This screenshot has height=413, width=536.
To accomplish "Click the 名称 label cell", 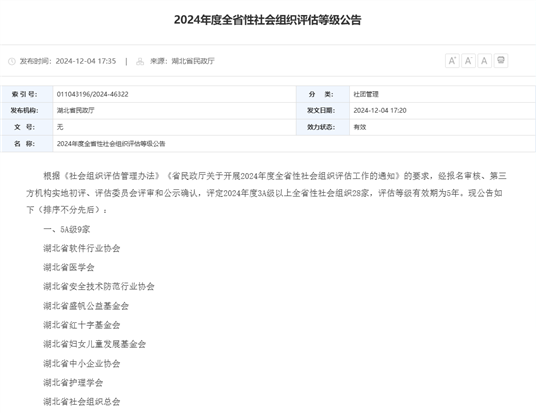I will coord(27,144).
